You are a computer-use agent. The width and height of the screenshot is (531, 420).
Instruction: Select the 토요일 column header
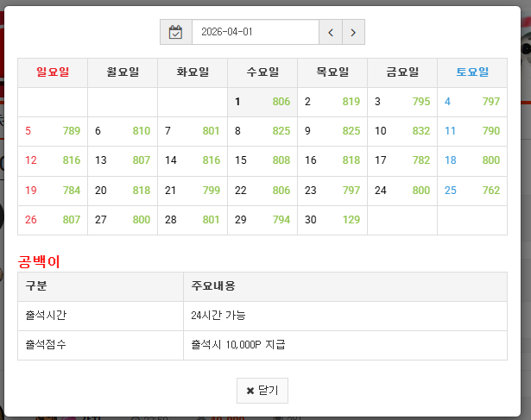(x=471, y=72)
